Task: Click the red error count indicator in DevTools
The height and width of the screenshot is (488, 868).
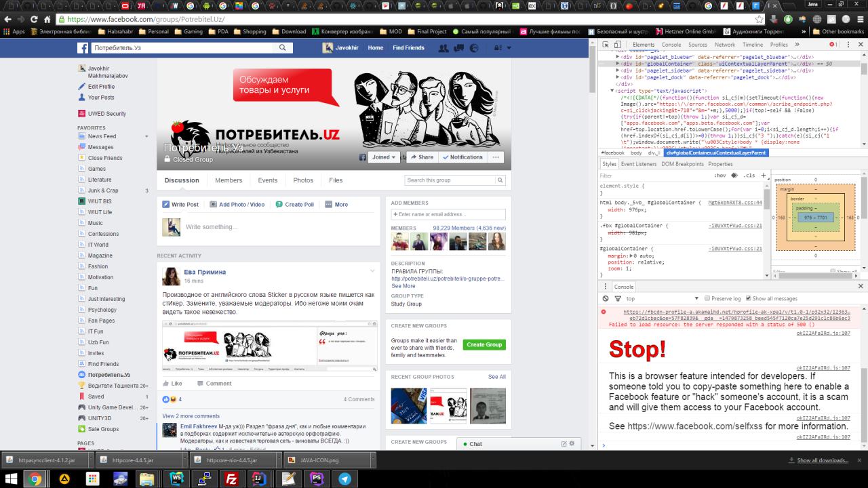Action: pos(834,45)
